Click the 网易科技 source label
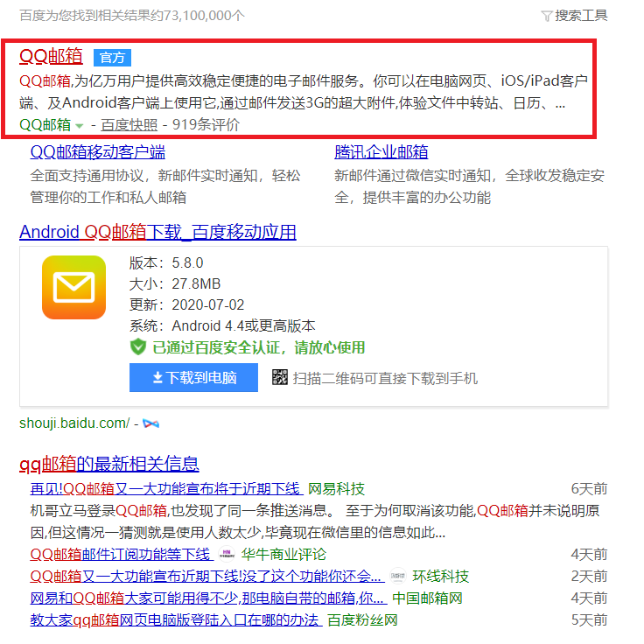Screen dimensions: 644x644 [x=336, y=489]
